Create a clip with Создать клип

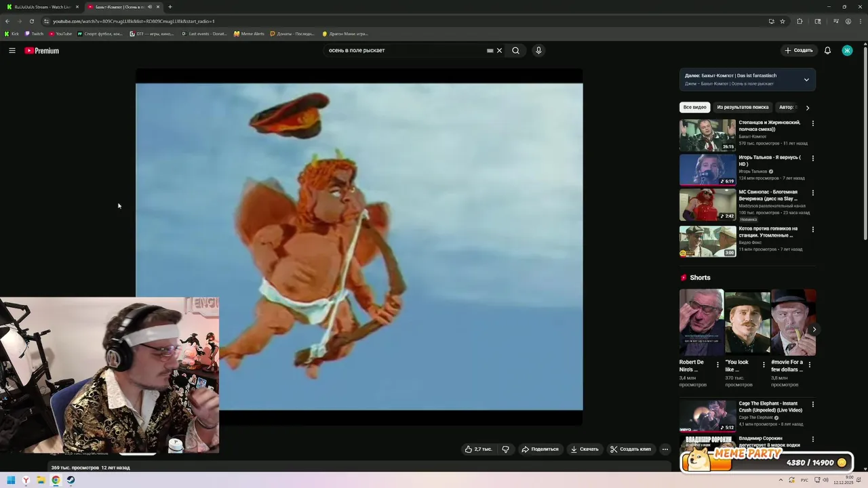[630, 449]
